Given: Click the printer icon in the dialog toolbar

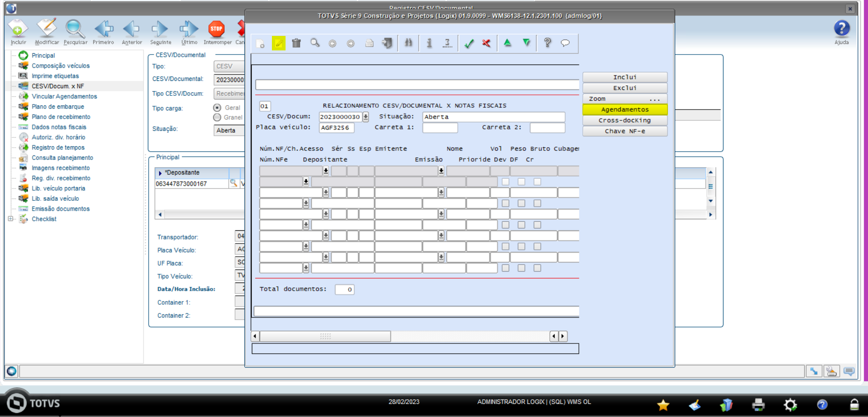Looking at the screenshot, I should tap(369, 43).
